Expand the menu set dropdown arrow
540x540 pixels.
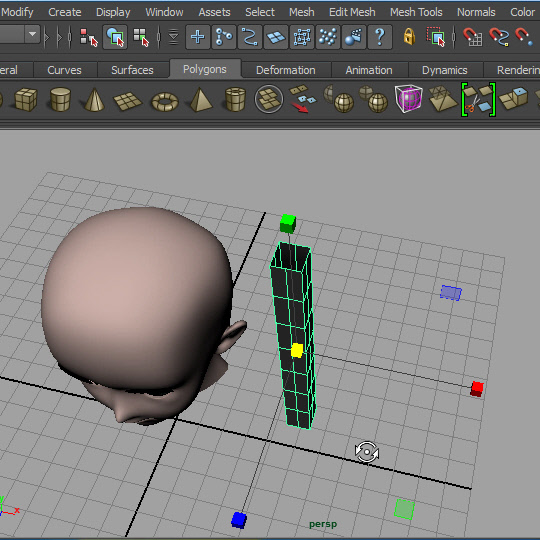[x=32, y=34]
